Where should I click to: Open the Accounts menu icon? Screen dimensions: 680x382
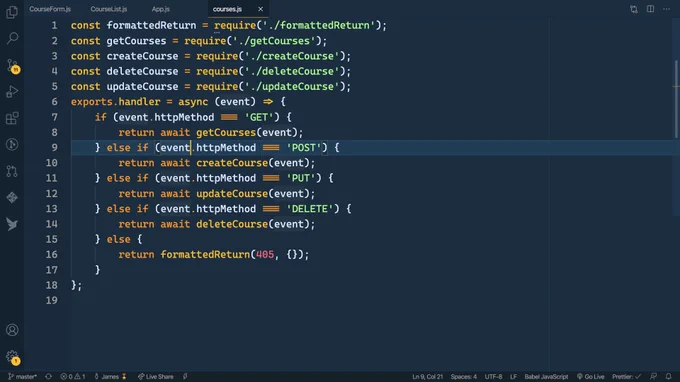click(12, 330)
